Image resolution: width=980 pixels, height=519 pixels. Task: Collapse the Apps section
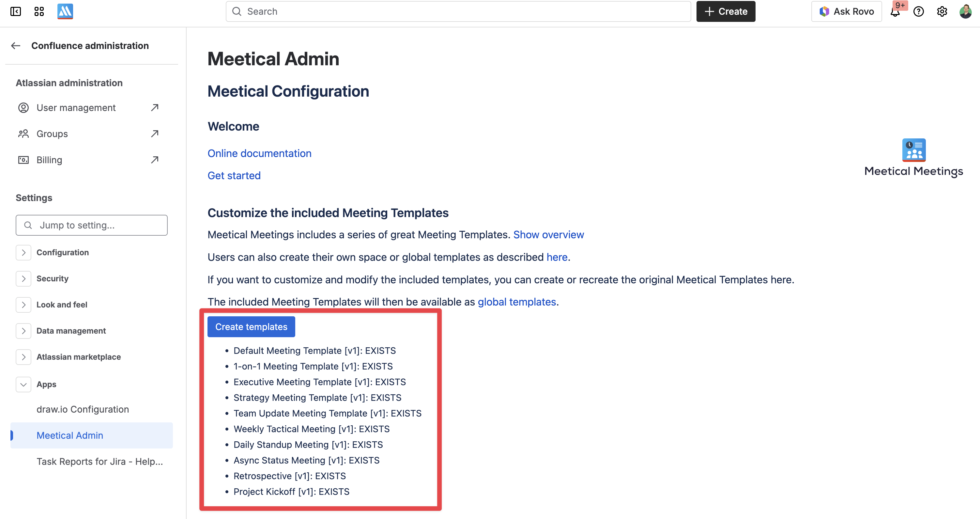click(x=23, y=384)
